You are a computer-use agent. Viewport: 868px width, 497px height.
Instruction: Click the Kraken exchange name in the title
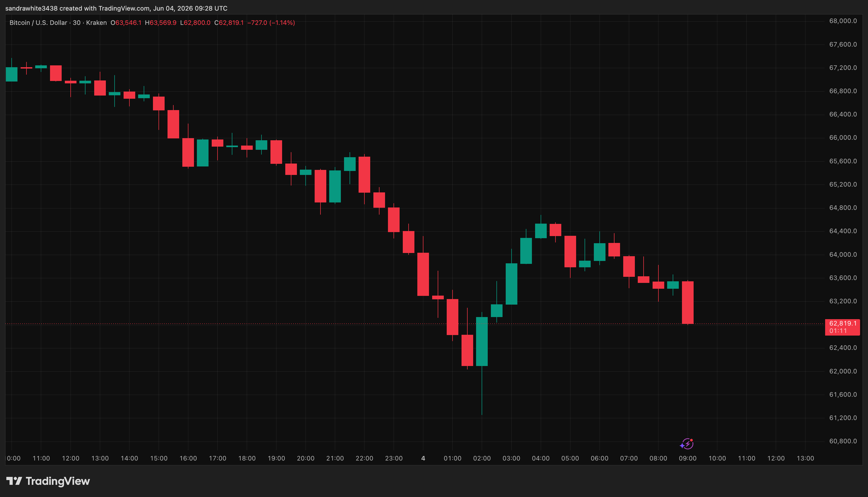96,22
